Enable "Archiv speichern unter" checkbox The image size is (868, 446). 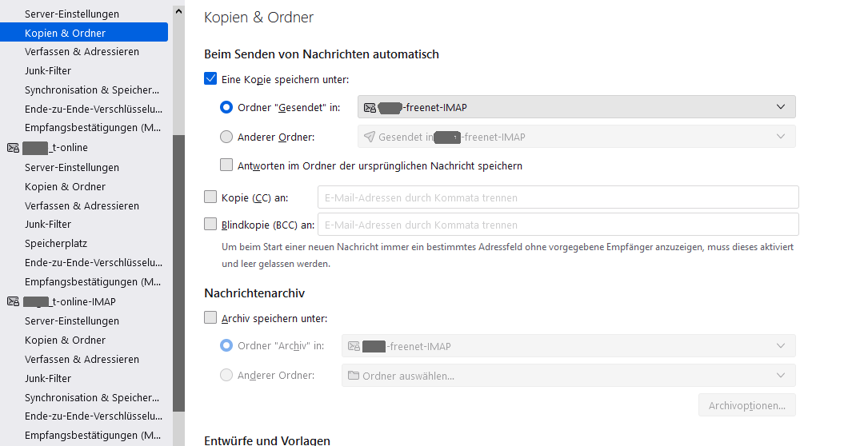pos(211,318)
